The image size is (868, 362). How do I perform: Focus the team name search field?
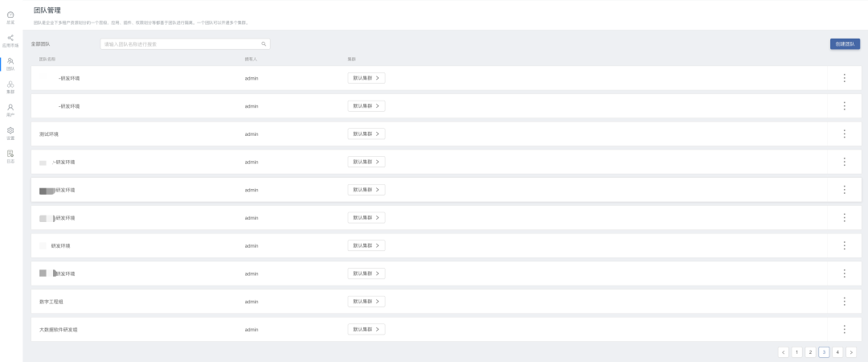(185, 43)
